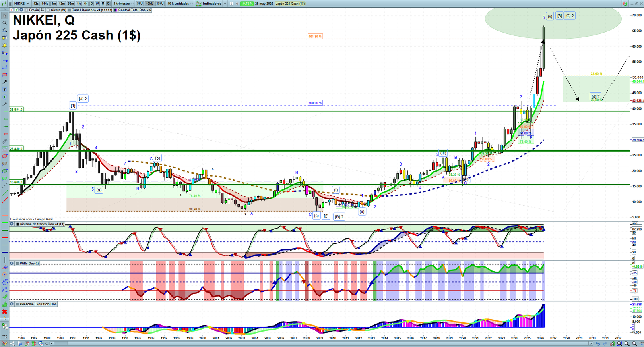Select the thumbs-up stamp
The height and width of the screenshot is (347, 644).
(x=4, y=304)
